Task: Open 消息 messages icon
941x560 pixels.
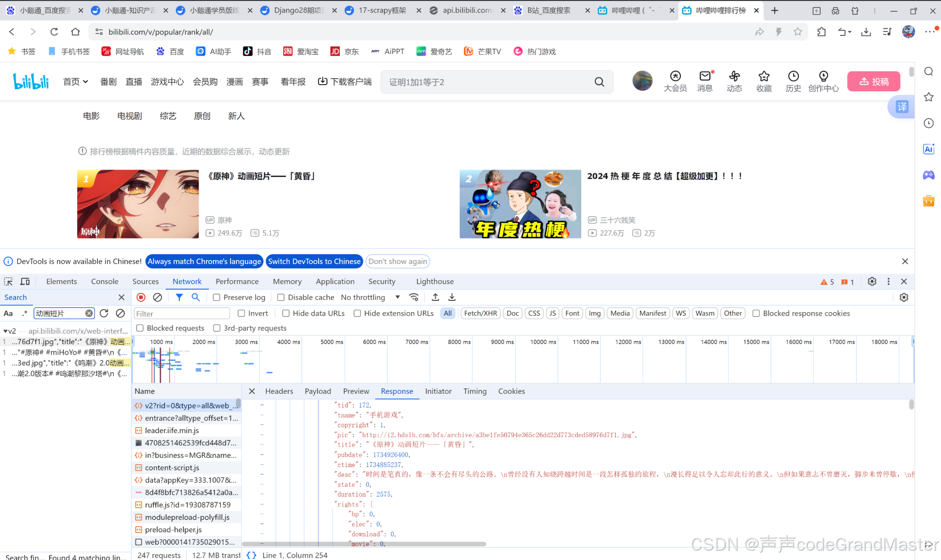Action: (705, 81)
